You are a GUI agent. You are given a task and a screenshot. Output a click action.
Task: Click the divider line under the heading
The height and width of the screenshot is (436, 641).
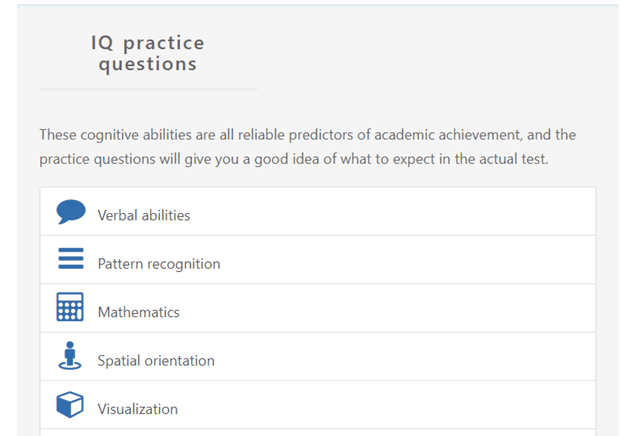(x=148, y=89)
